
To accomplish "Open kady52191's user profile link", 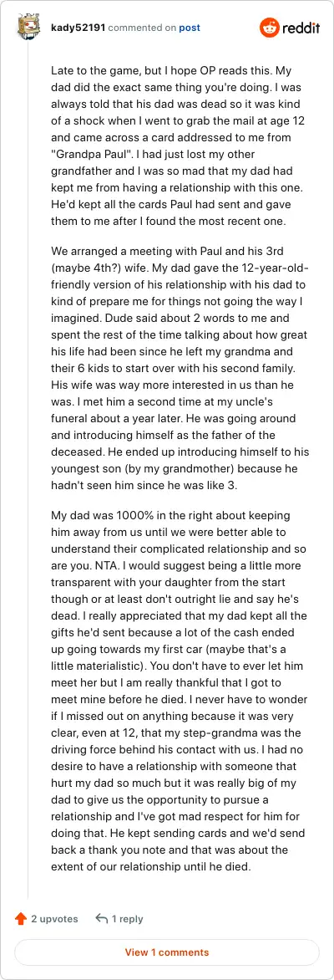I will [78, 28].
